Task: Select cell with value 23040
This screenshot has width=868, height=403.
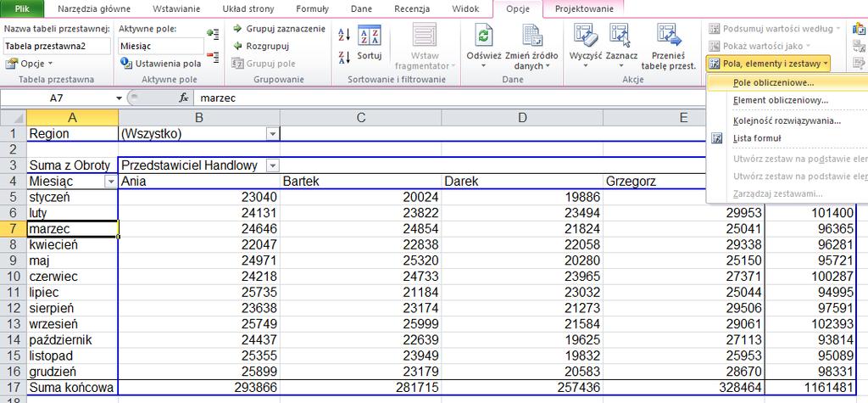Action: (198, 198)
